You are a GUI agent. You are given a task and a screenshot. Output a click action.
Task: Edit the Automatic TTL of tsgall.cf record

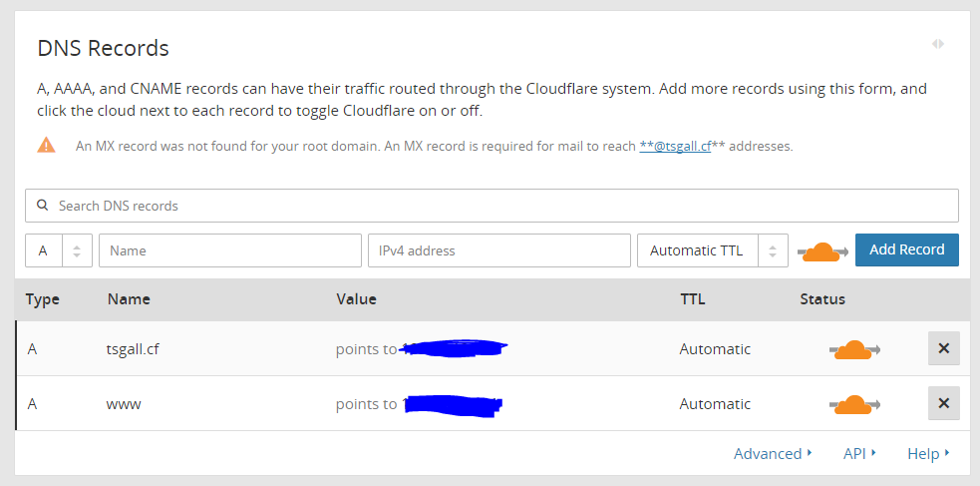click(715, 349)
